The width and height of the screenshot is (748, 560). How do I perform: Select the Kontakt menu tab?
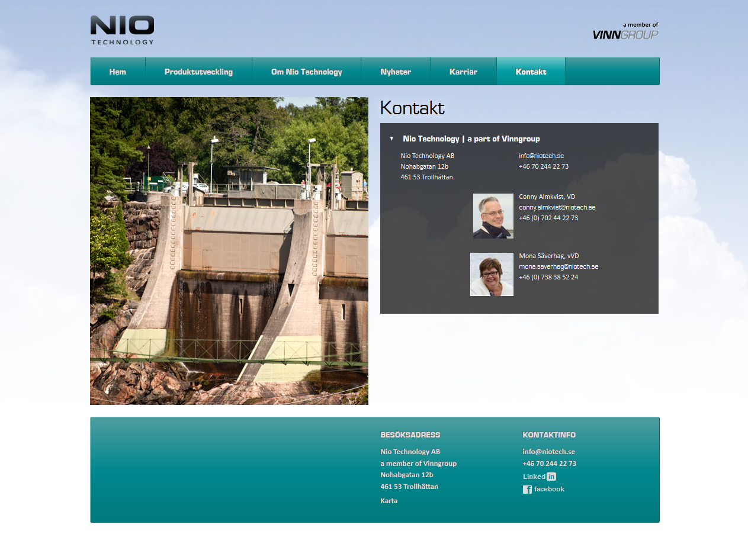[x=531, y=72]
